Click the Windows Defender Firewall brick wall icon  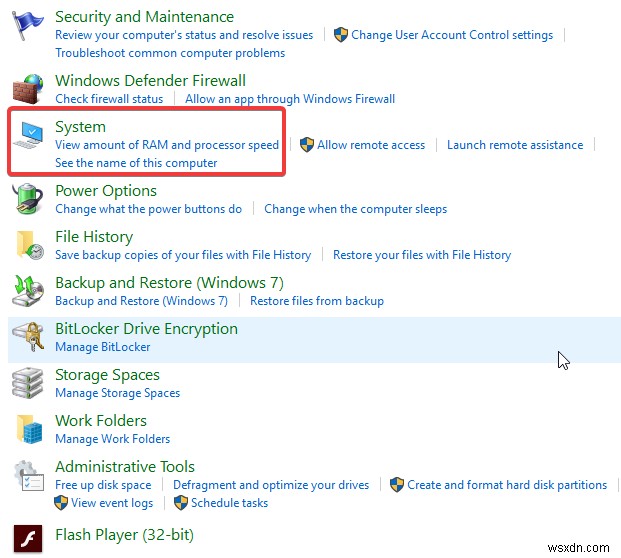click(28, 89)
